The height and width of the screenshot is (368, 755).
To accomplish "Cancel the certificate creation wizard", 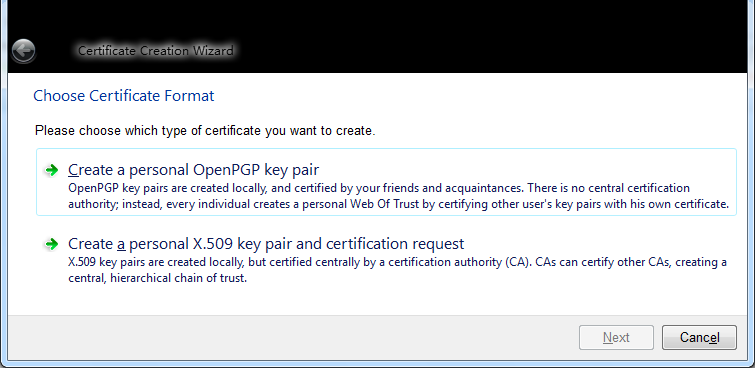I will (x=699, y=338).
